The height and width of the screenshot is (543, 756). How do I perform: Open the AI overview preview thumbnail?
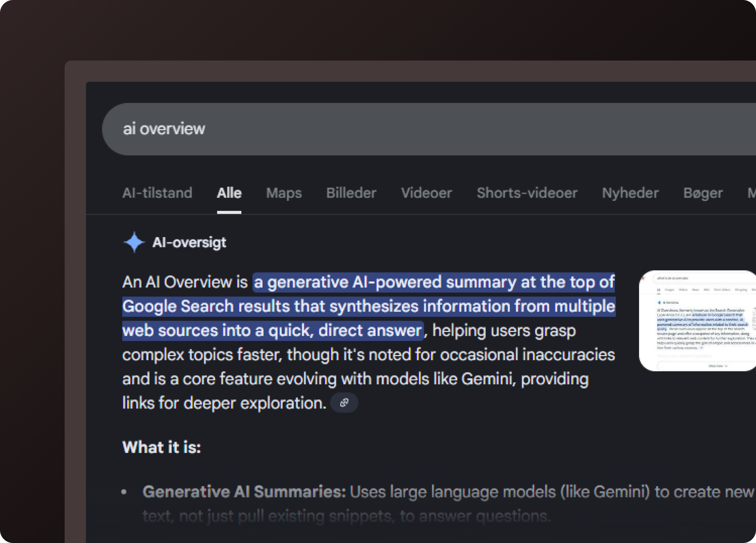coord(697,321)
